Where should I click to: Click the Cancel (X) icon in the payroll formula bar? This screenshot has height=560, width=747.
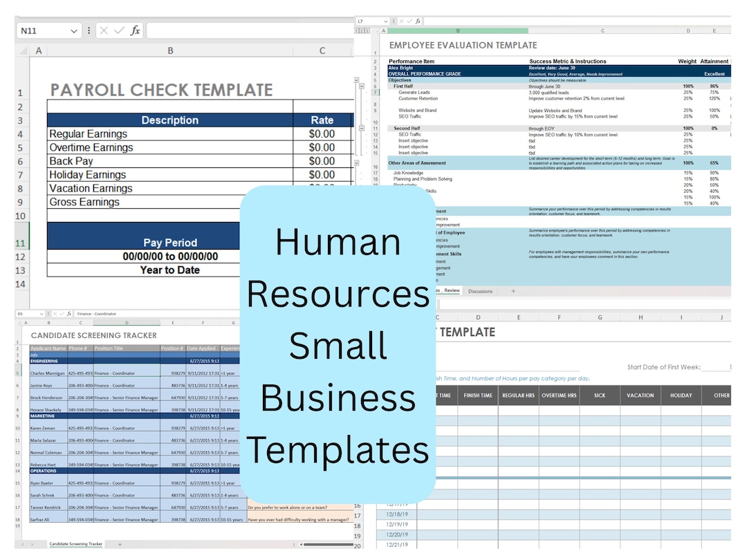coord(104,30)
